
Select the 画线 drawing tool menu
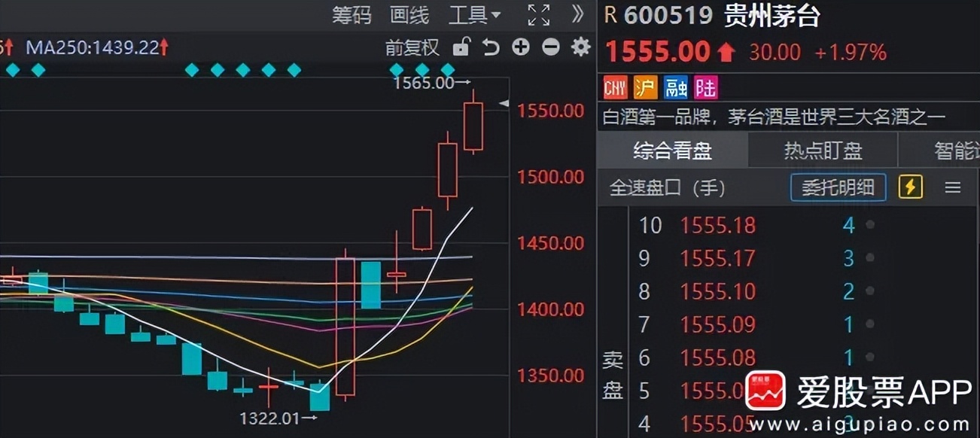coord(409,14)
